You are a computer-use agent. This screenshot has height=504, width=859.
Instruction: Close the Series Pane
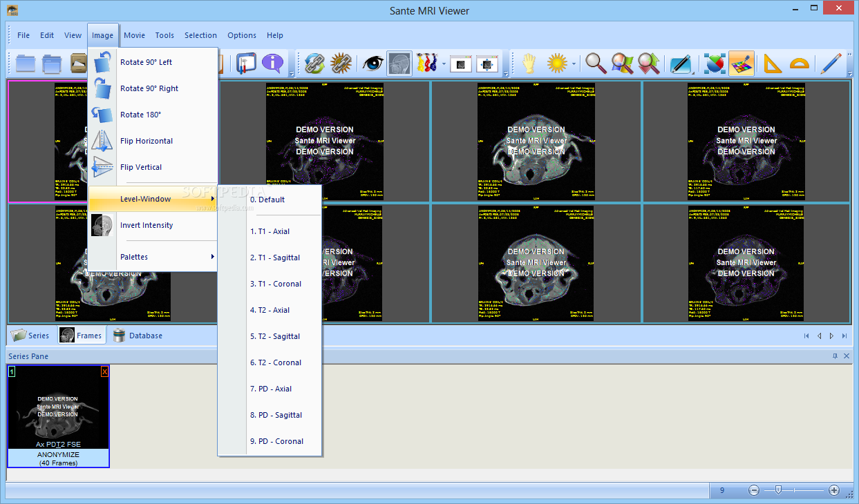pos(847,356)
